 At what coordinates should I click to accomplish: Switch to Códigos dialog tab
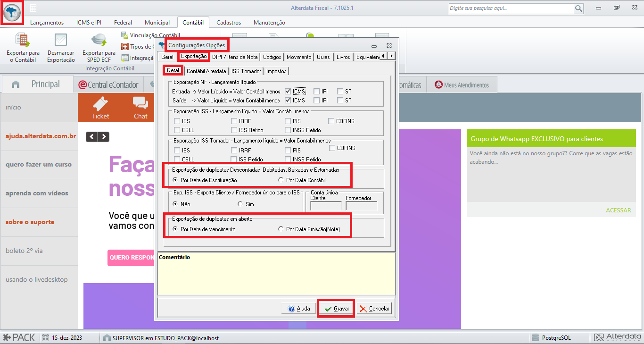pyautogui.click(x=272, y=57)
